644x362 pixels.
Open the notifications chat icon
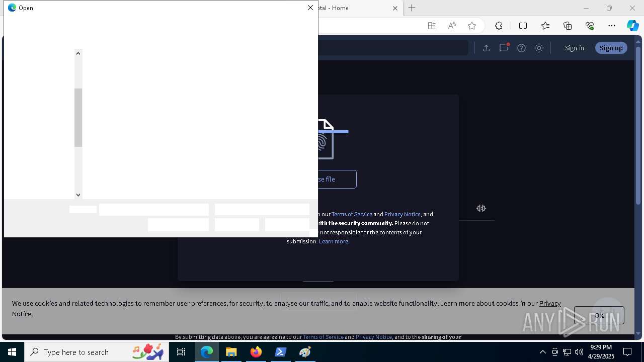point(504,48)
